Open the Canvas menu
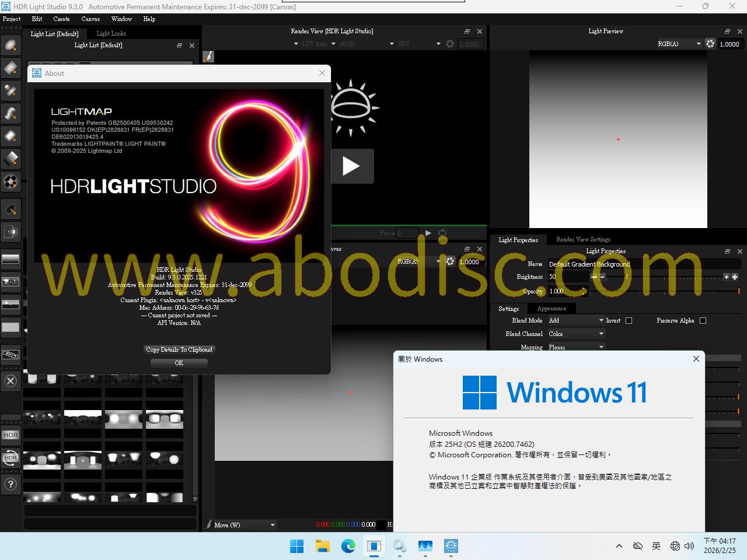The width and height of the screenshot is (747, 560). tap(90, 19)
